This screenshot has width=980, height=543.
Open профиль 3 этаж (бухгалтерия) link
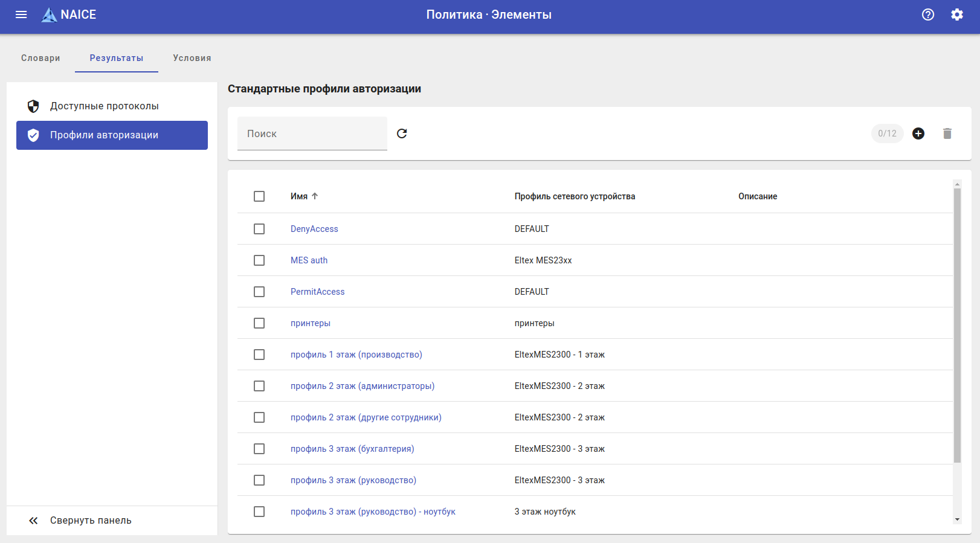coord(352,449)
